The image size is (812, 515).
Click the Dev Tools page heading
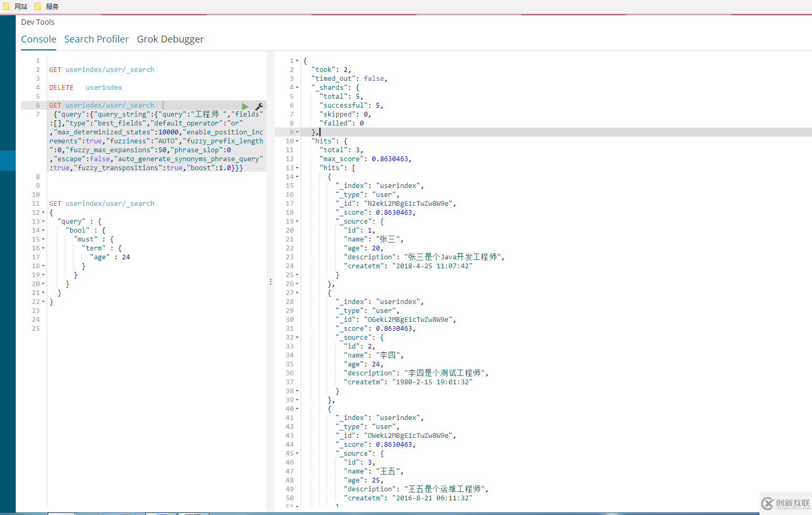pos(38,22)
